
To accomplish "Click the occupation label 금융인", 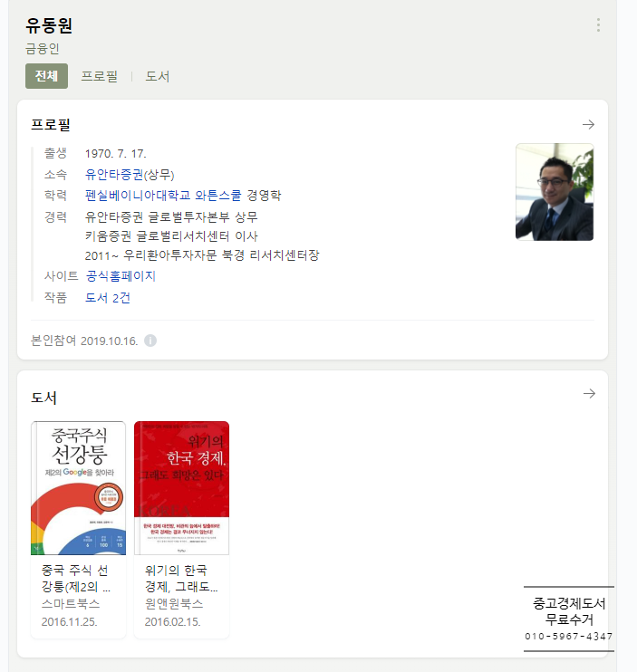I will [42, 48].
